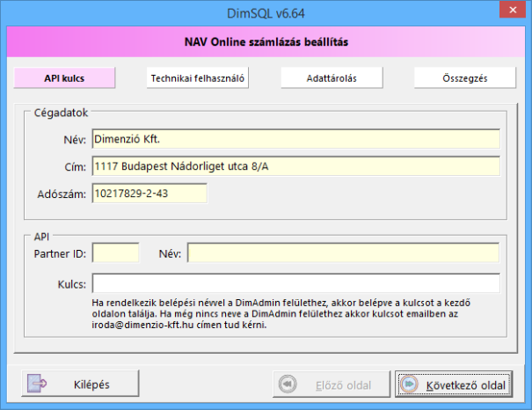
Task: Click the exit door icon beside Kilépés
Action: 37,384
